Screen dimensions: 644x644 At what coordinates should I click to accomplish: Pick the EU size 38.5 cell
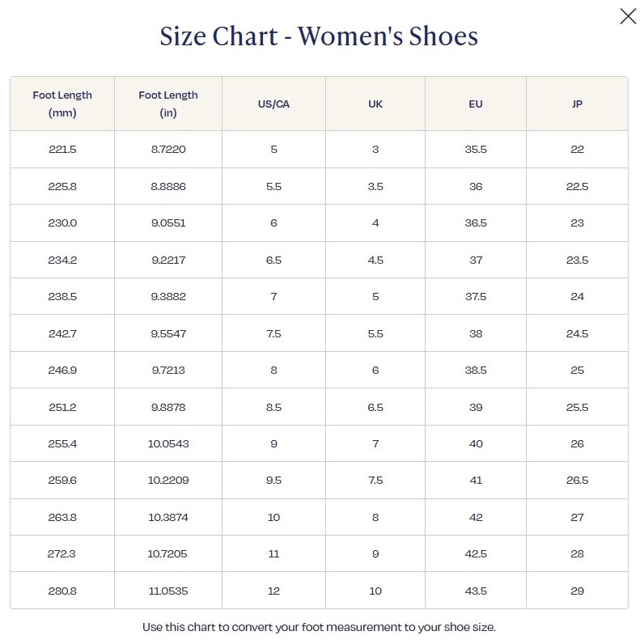pyautogui.click(x=476, y=370)
